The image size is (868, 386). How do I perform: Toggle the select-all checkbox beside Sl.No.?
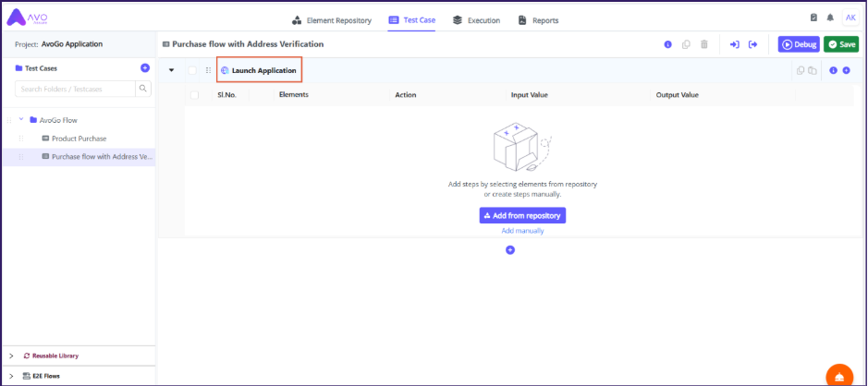click(x=194, y=94)
